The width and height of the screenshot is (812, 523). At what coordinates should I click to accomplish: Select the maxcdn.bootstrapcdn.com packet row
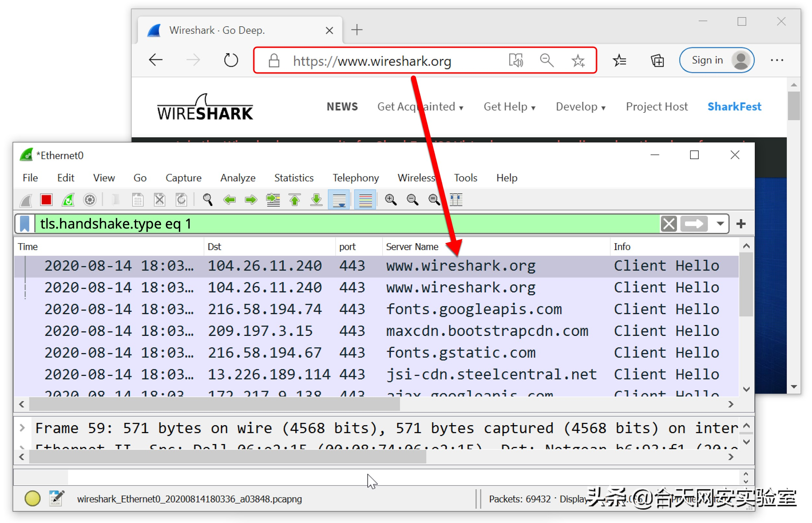(376, 331)
